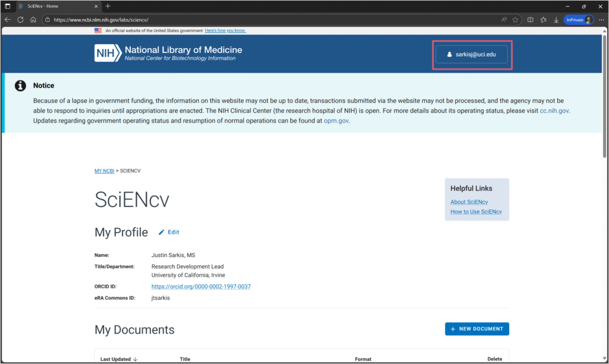Screen dimensions: 609x364
Task: Open the browser split screen icon
Action: click(530, 20)
